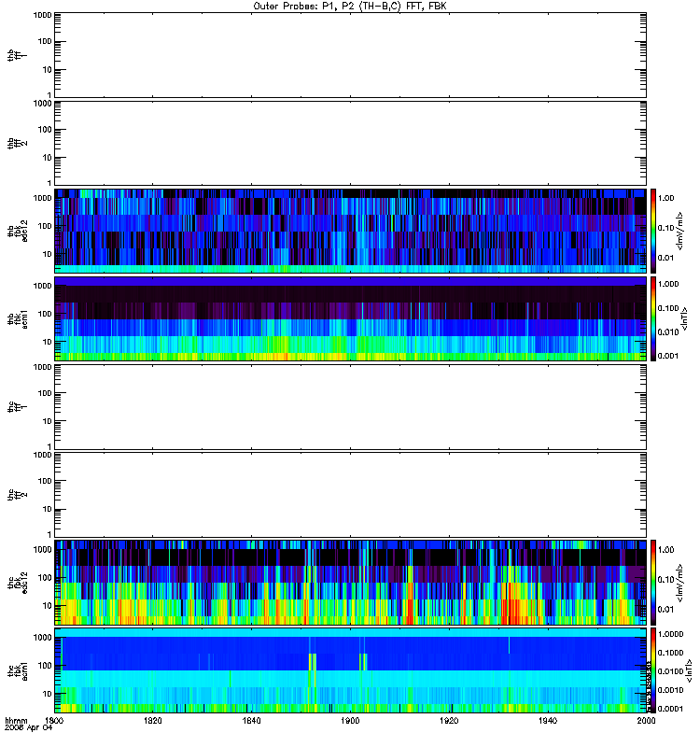The image size is (700, 747).
Task: Click the '100' y-tick of the thc fff 1 panel
Action: pyautogui.click(x=45, y=393)
